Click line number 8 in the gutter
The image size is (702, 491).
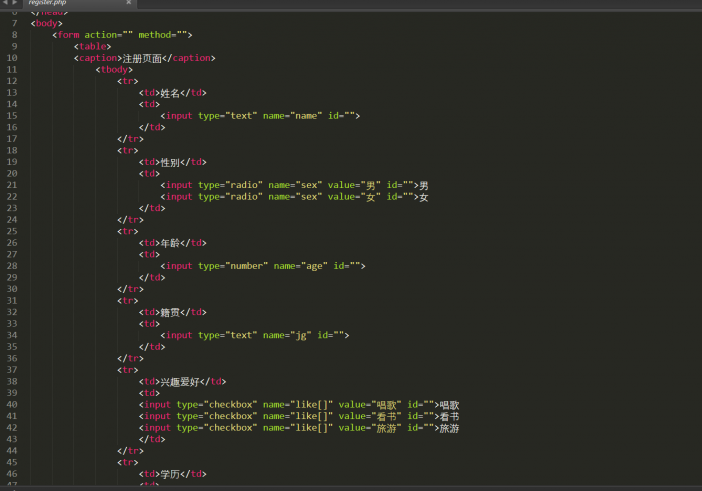14,35
